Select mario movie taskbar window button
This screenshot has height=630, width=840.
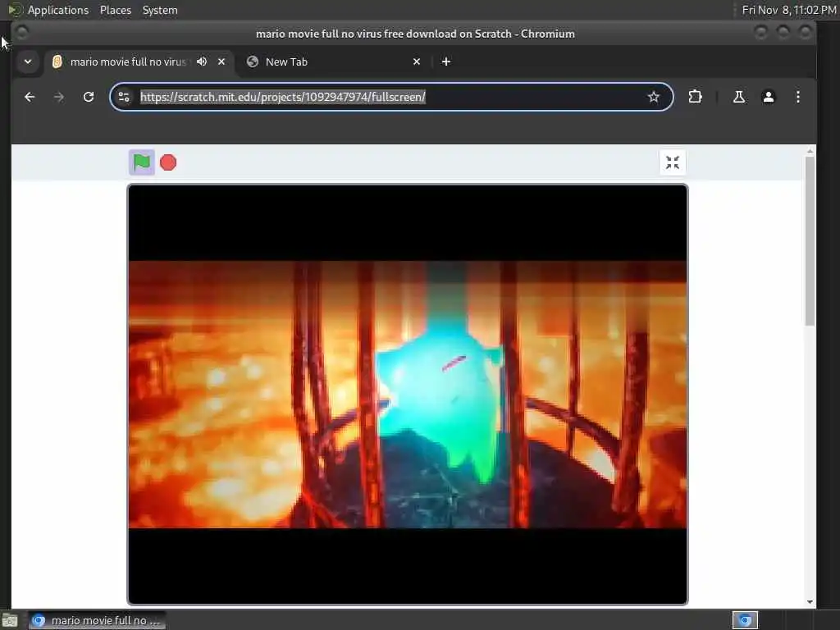pyautogui.click(x=97, y=620)
